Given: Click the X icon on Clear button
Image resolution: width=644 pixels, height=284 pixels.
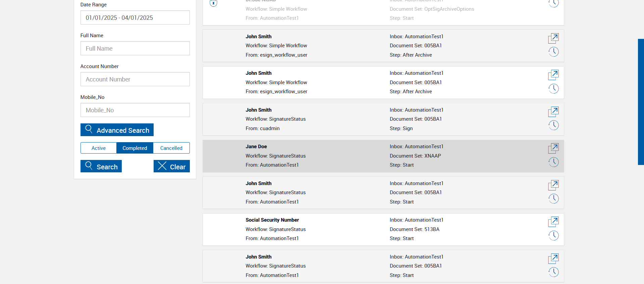Looking at the screenshot, I should point(162,166).
